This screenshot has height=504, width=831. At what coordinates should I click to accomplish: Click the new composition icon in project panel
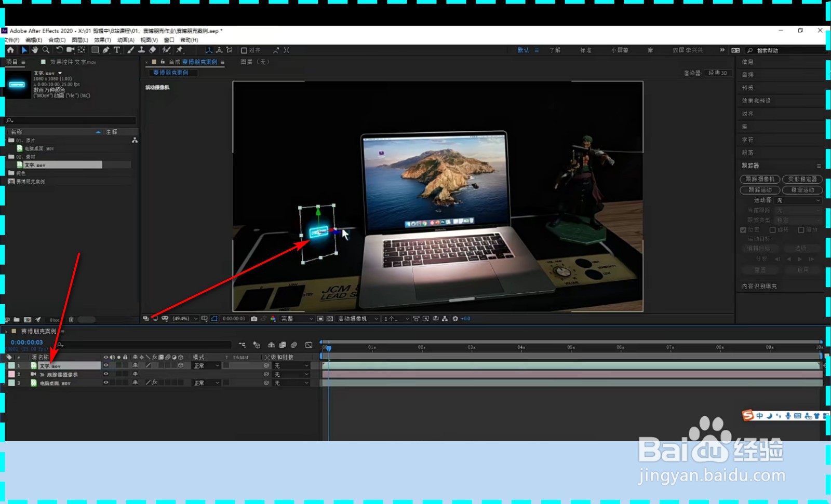(x=28, y=320)
